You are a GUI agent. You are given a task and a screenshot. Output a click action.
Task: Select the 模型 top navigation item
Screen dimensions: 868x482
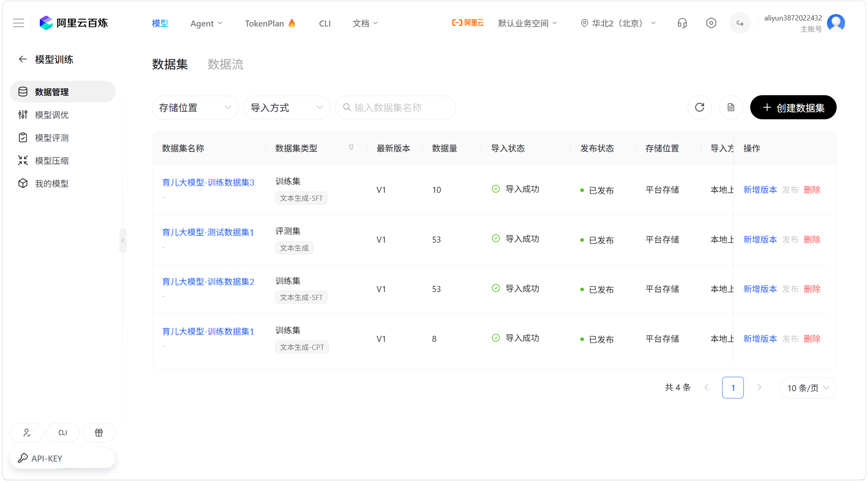pyautogui.click(x=160, y=24)
